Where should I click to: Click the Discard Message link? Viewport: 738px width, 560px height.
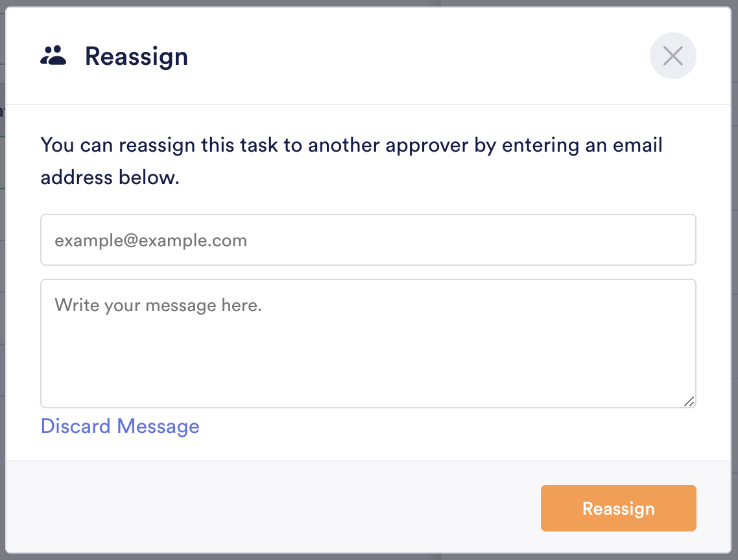click(x=120, y=426)
